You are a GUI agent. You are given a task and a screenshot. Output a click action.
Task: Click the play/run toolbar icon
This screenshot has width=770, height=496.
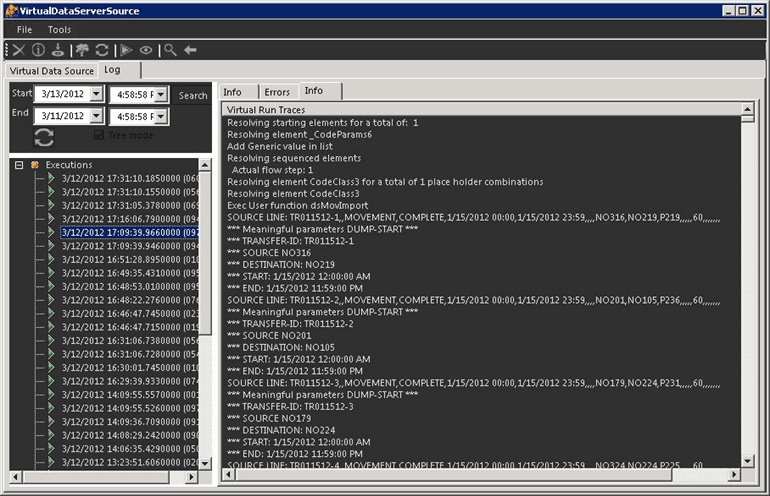click(x=126, y=50)
